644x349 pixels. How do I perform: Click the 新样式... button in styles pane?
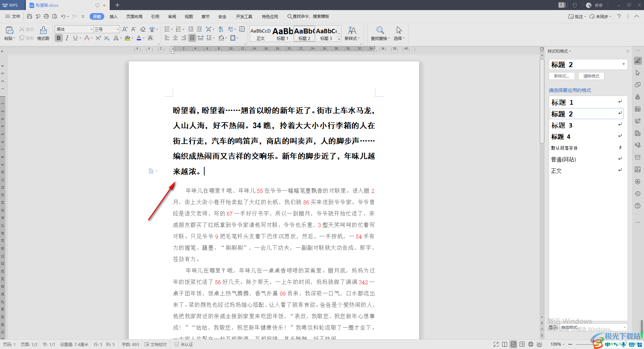(x=561, y=76)
